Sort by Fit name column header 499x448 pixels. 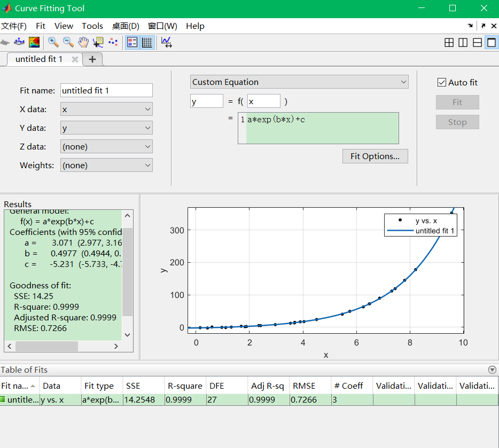[x=19, y=386]
